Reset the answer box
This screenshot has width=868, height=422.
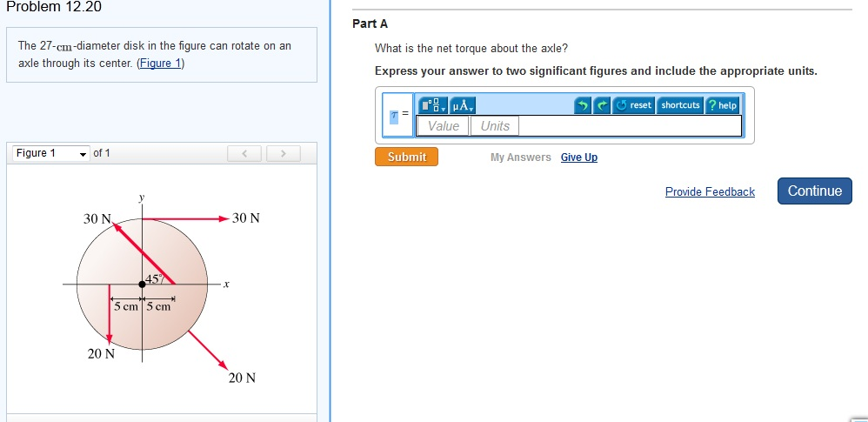coord(634,105)
